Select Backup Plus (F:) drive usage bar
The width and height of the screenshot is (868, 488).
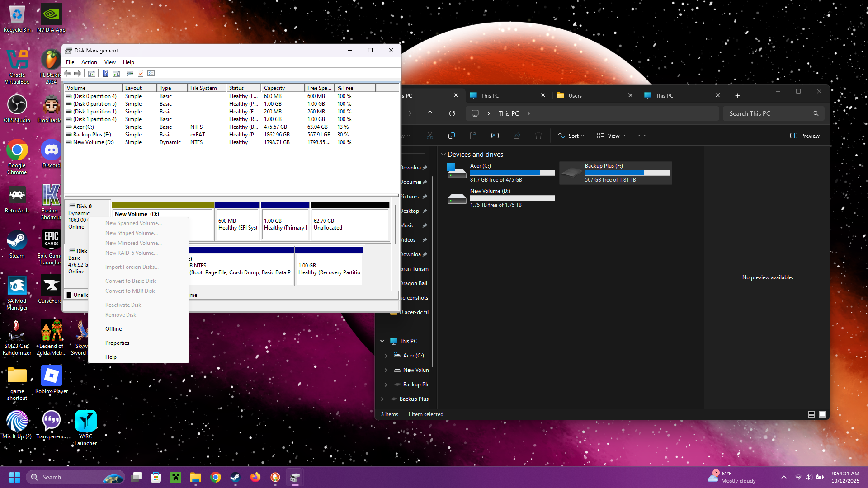(x=627, y=173)
